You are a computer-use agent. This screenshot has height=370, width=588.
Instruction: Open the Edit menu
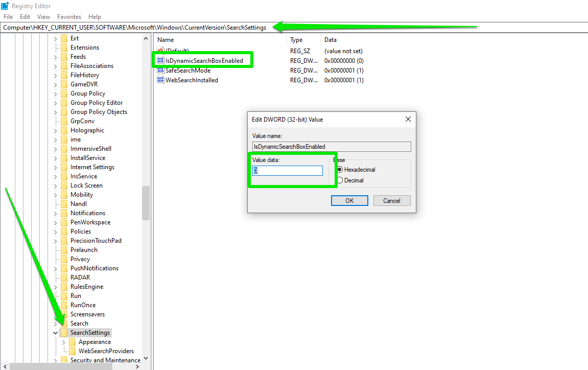click(x=25, y=17)
